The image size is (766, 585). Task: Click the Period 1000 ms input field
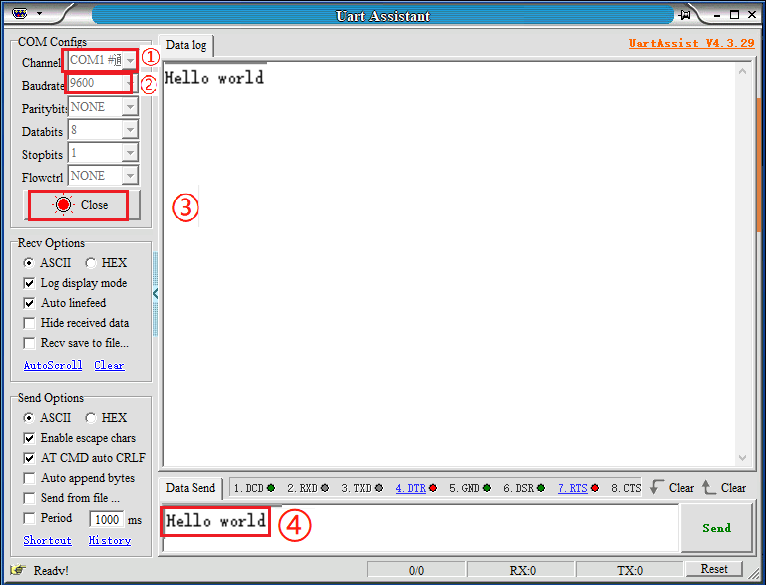point(106,519)
